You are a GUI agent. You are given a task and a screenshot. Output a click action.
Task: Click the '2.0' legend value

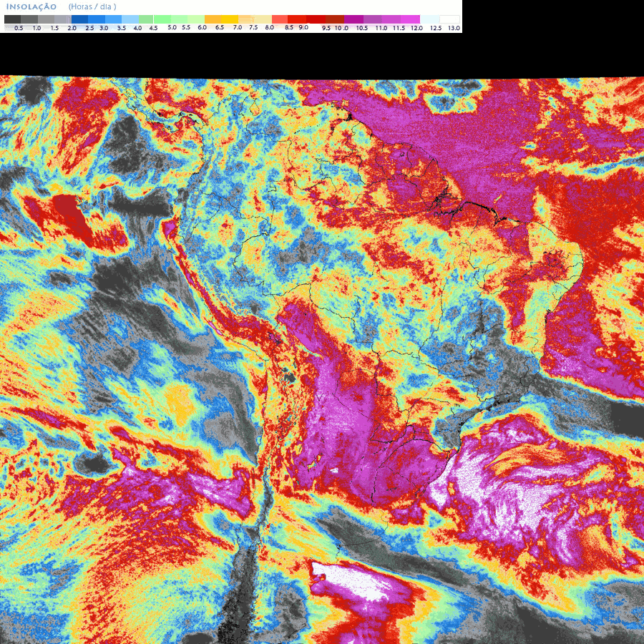pos(72,28)
